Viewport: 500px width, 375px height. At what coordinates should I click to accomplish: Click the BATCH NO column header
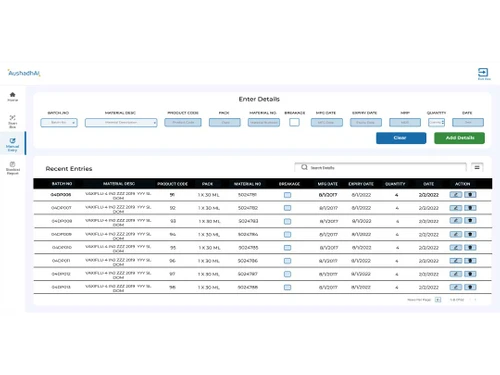click(x=62, y=184)
